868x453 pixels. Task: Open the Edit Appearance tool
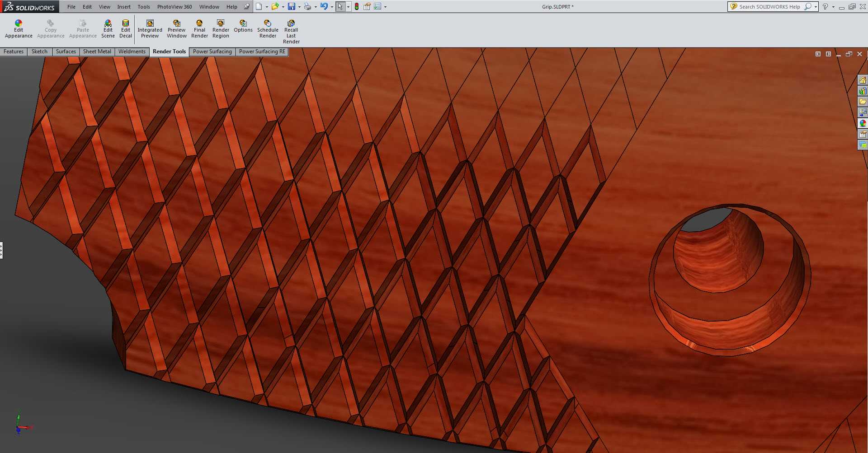pos(19,29)
